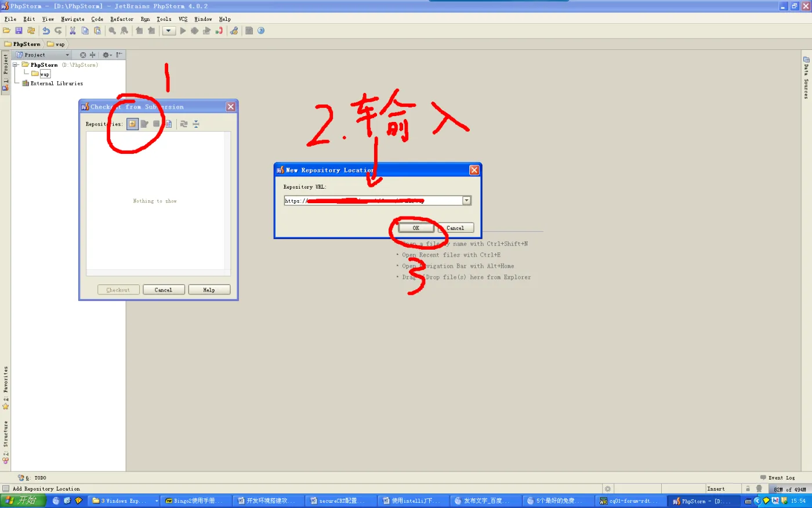Click Help in Checkout from Subversion dialog
The height and width of the screenshot is (508, 812).
coord(209,290)
